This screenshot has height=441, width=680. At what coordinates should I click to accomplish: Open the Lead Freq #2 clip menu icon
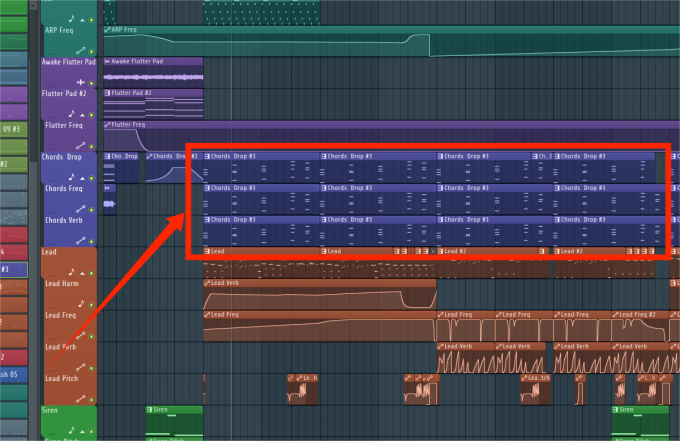615,314
